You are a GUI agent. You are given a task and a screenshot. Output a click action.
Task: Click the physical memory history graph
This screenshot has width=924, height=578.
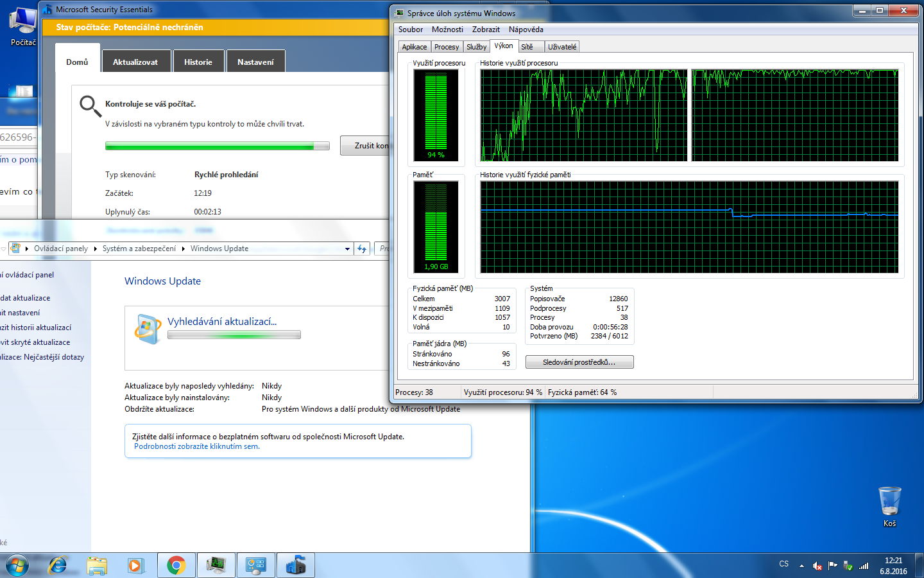[689, 227]
